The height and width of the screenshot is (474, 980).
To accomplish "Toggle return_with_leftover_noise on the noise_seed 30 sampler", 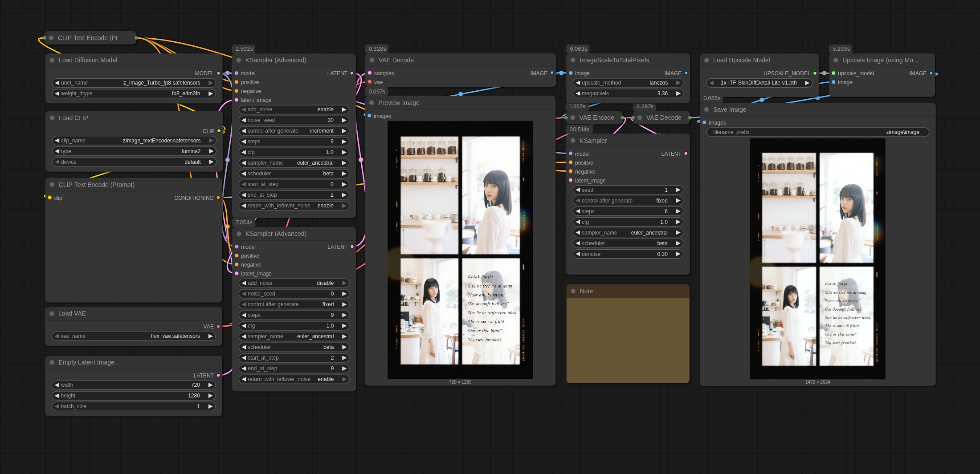I will [294, 206].
